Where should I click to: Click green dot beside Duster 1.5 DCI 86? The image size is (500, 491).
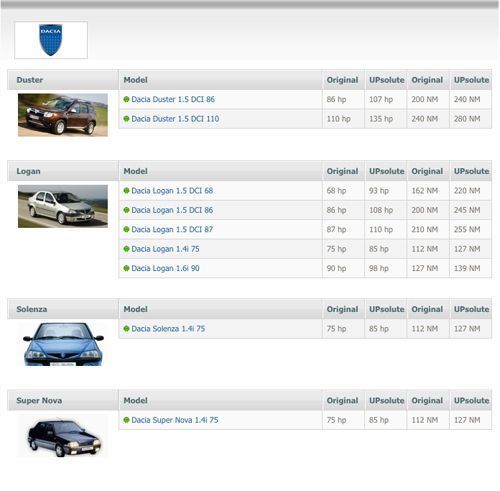pos(126,99)
